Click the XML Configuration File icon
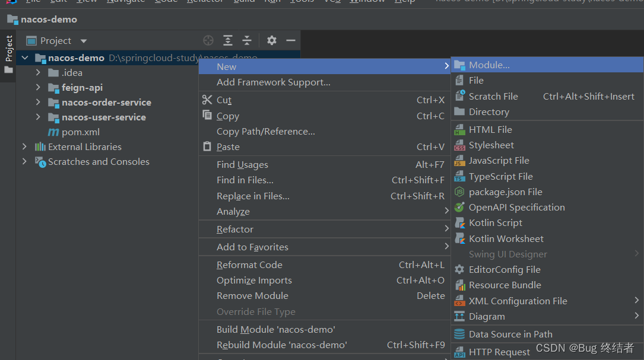The image size is (644, 360). click(459, 301)
